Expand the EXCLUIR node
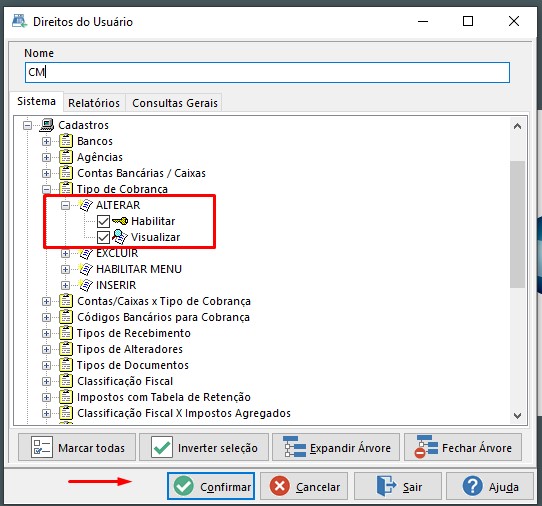The image size is (542, 506). 65,253
